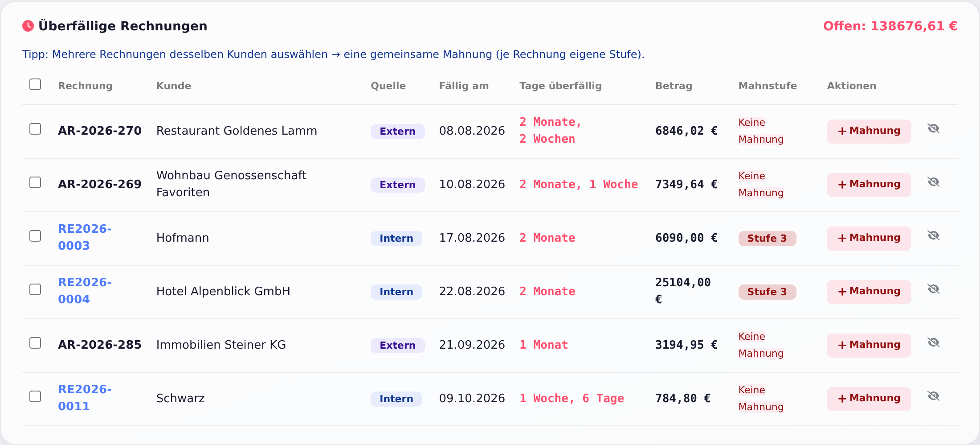Select the checkbox for AR-2026-270
The height and width of the screenshot is (445, 980).
35,129
